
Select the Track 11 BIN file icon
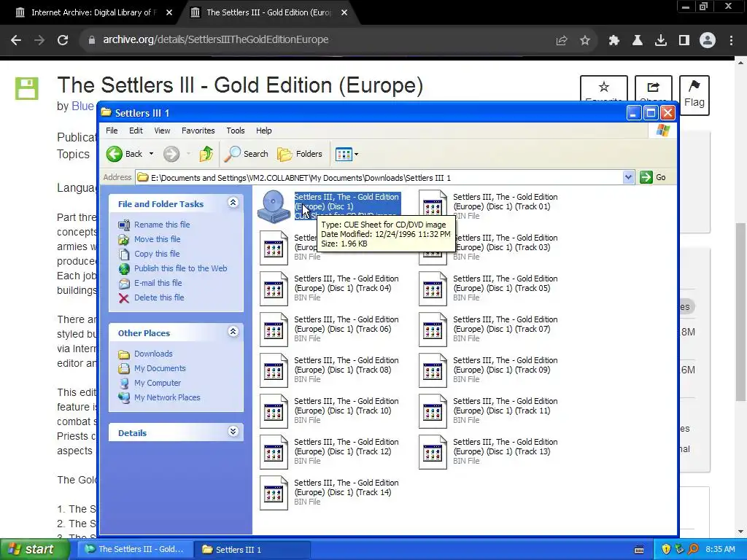433,411
